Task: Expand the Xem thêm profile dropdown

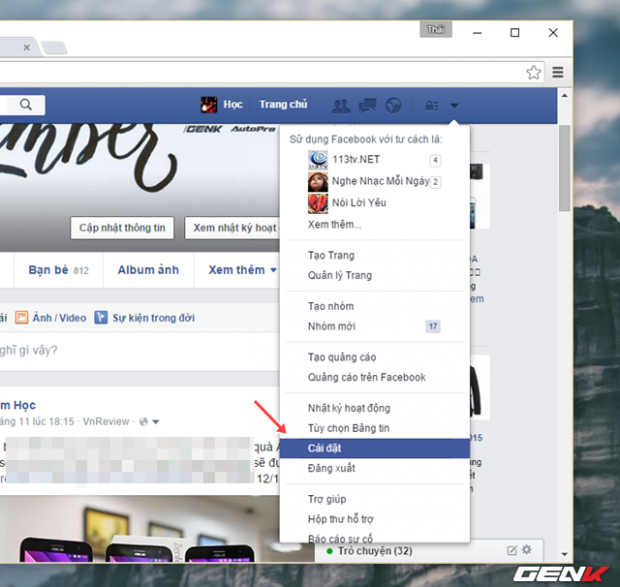Action: click(x=242, y=270)
